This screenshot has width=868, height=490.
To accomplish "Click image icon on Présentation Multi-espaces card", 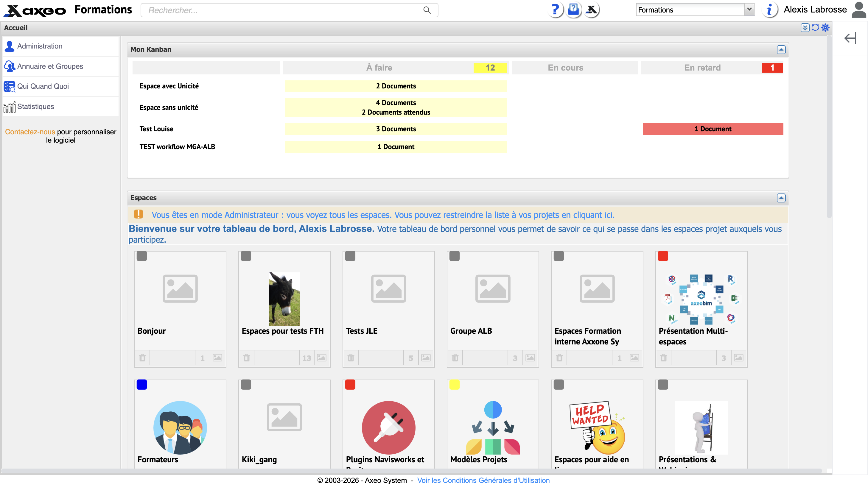I will [739, 358].
